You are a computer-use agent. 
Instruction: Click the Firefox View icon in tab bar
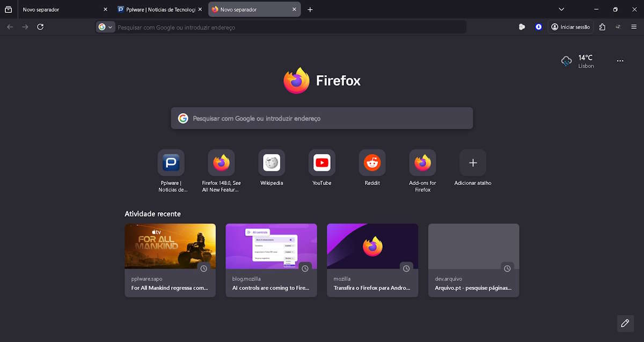pyautogui.click(x=8, y=10)
